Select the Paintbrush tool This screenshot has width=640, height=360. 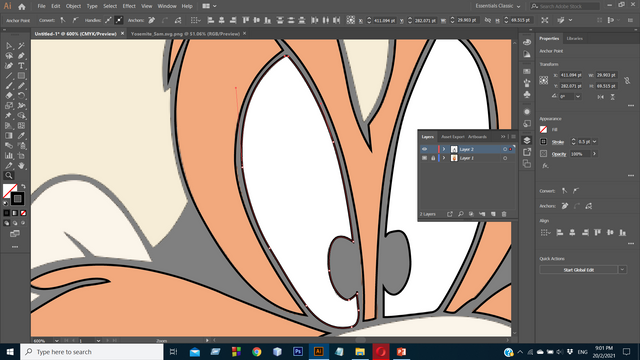[x=9, y=86]
